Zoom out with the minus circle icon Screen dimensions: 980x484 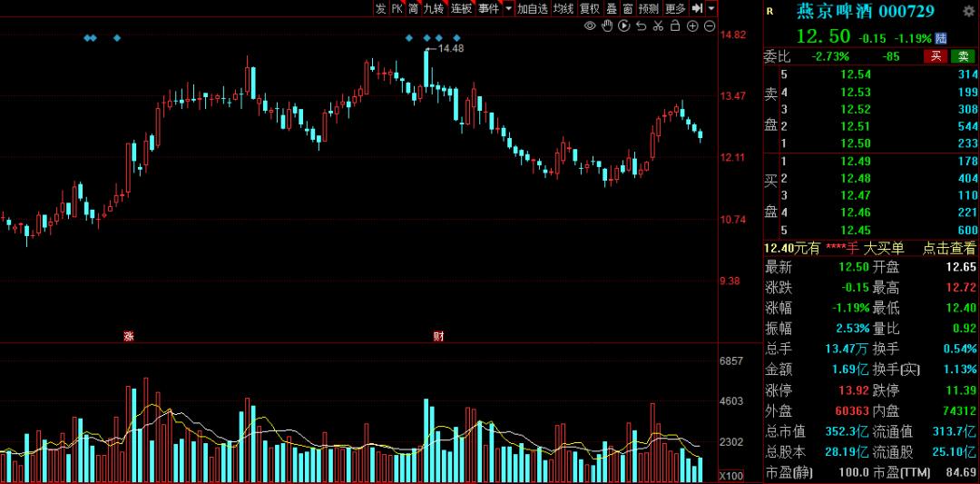(710, 25)
